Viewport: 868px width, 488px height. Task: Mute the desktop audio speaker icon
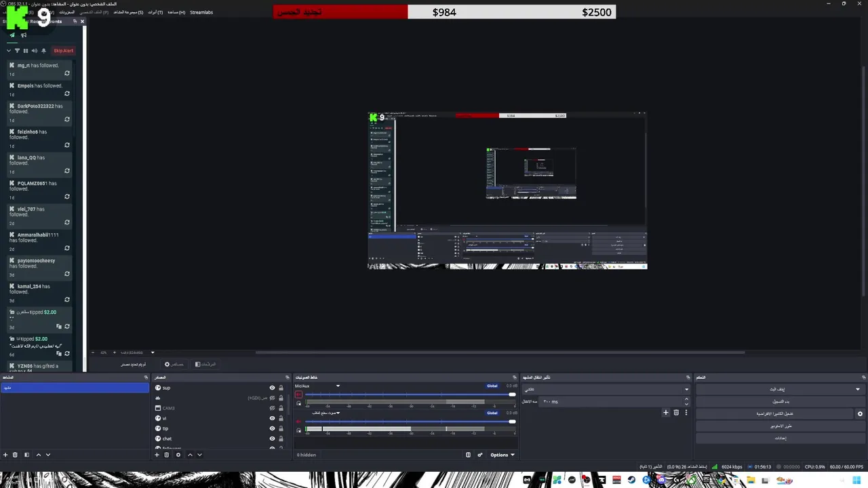click(298, 422)
